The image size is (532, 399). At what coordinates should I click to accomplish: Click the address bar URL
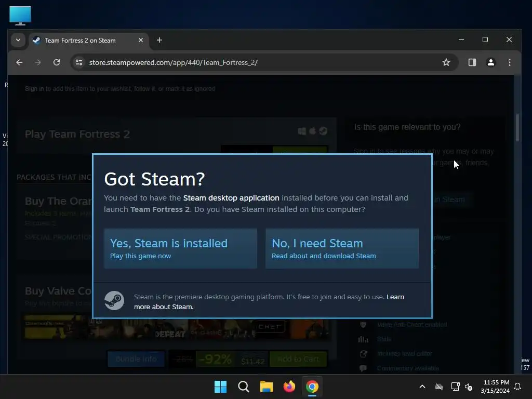tap(174, 62)
